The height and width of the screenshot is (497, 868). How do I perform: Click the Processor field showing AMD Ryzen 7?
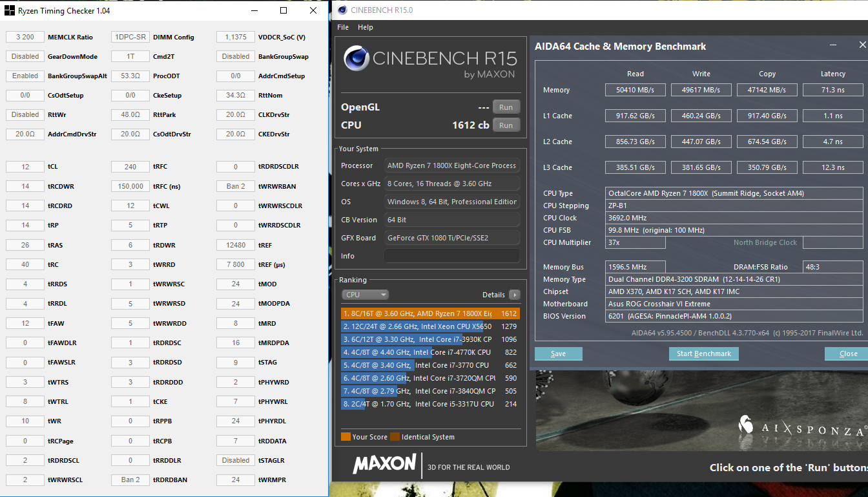coord(452,165)
